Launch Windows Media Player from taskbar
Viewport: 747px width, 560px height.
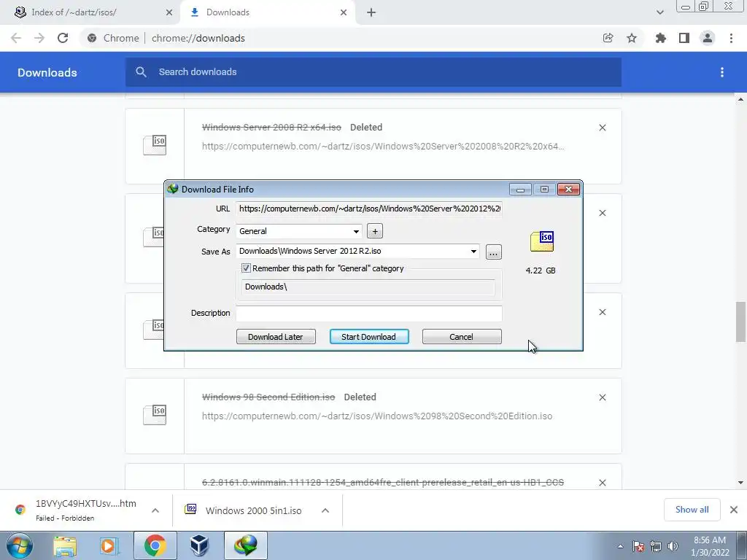(x=109, y=545)
